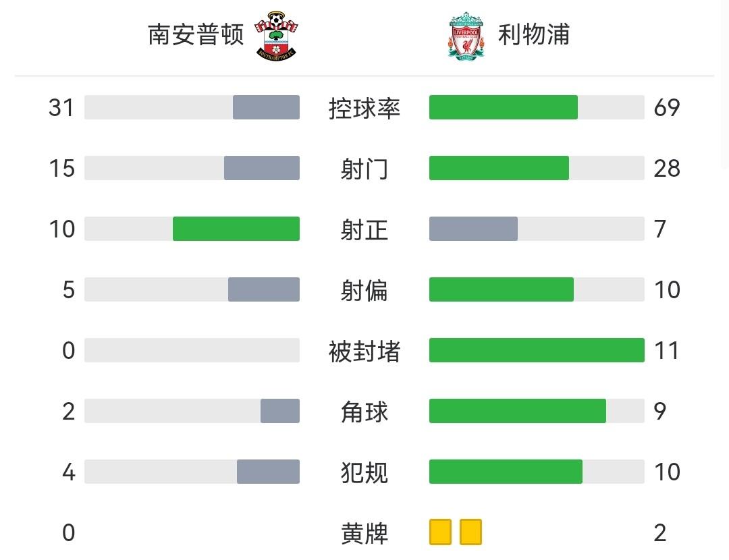The height and width of the screenshot is (560, 729).
Task: Click Liverpool's gray shots-on-target bar
Action: (x=473, y=229)
